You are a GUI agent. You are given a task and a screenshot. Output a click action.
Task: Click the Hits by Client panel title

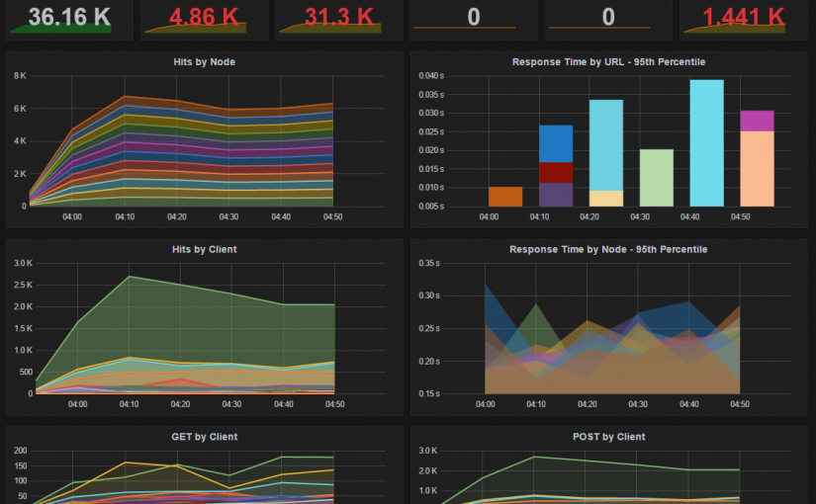(x=203, y=250)
